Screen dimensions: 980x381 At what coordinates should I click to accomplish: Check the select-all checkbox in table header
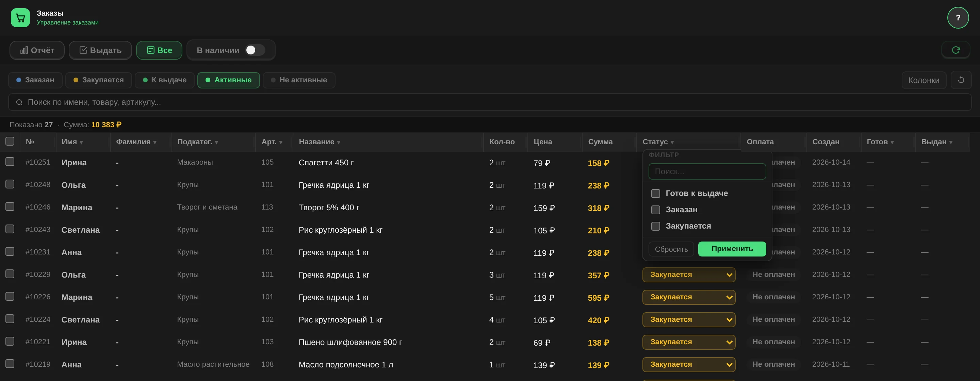point(10,142)
